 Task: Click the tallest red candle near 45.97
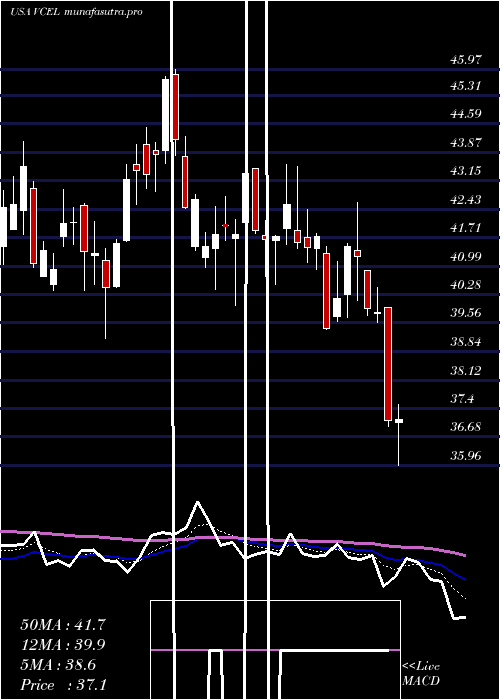[175, 107]
